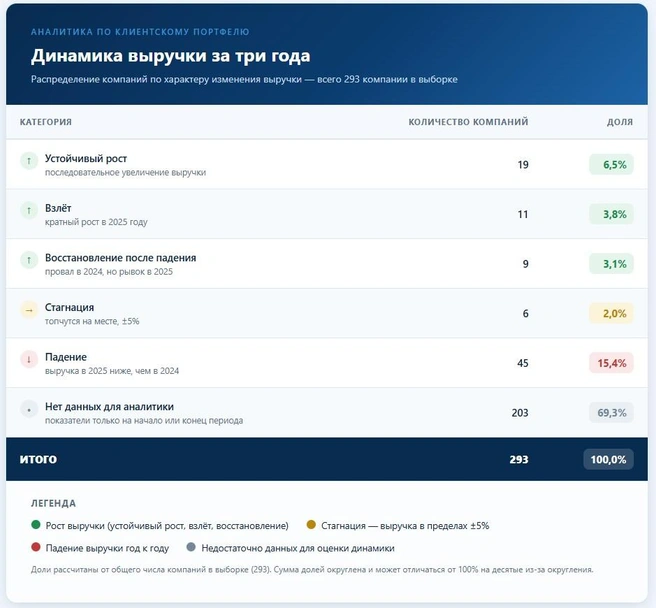The width and height of the screenshot is (656, 608).
Task: Click the 2,0% share badge
Action: (611, 313)
